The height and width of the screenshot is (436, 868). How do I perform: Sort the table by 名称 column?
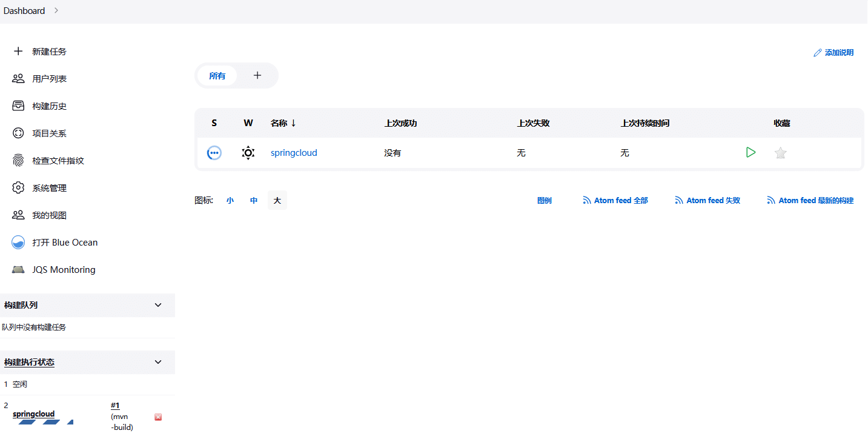pos(283,123)
